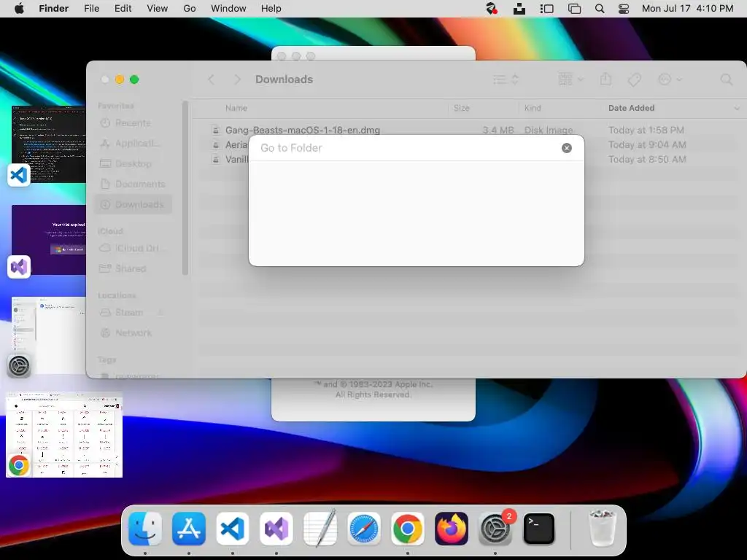This screenshot has height=560, width=747.
Task: Open the File menu
Action: [91, 9]
